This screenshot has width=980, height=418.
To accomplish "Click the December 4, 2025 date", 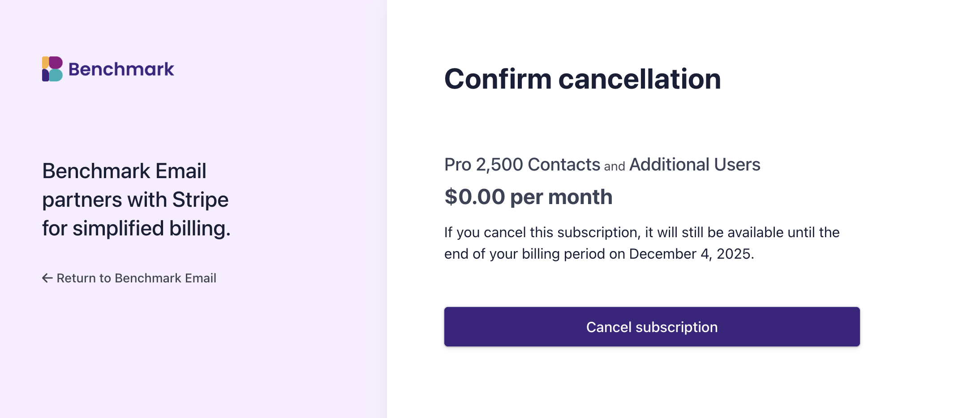I will [690, 254].
